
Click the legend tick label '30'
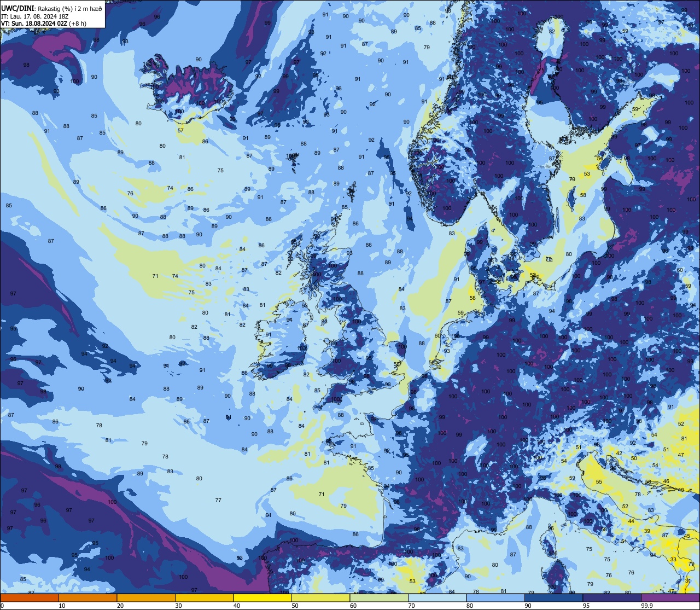pyautogui.click(x=178, y=606)
